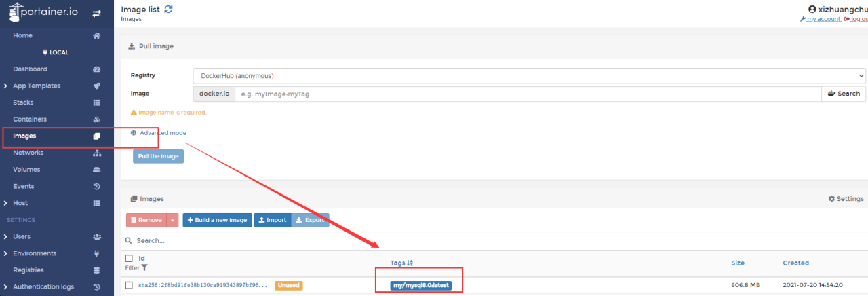Click the Networks sitemap icon

96,153
